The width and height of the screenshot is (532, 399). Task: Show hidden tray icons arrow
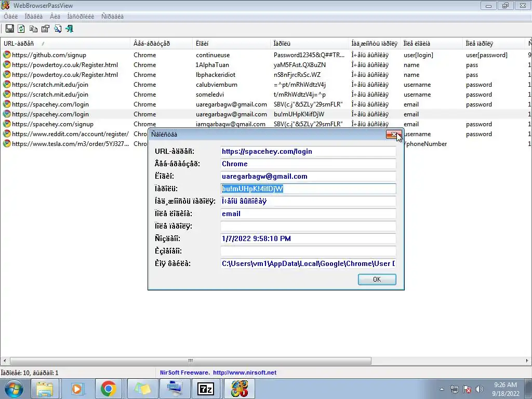442,389
